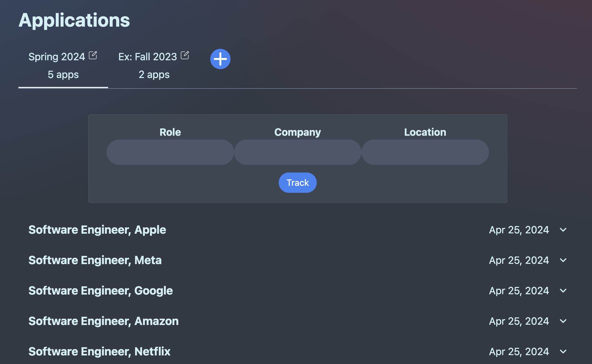The height and width of the screenshot is (364, 592).
Task: Switch to the Ex: Fall 2023 tab
Action: [154, 66]
